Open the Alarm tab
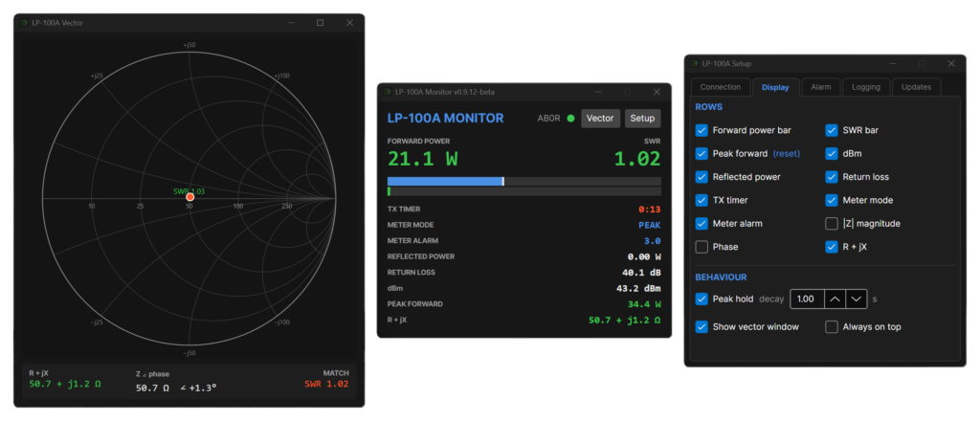 click(820, 87)
